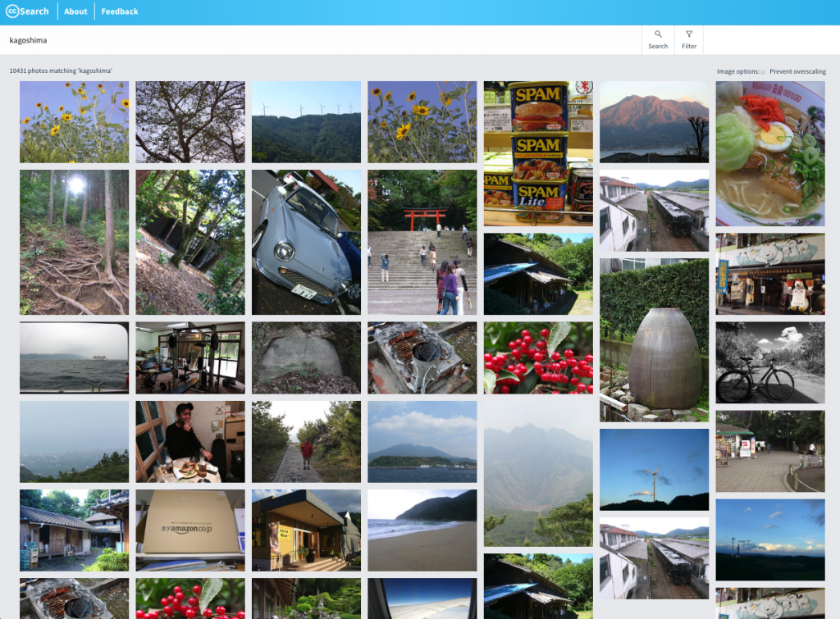Viewport: 840px width, 619px height.
Task: View the blue vintage car photo
Action: [306, 242]
